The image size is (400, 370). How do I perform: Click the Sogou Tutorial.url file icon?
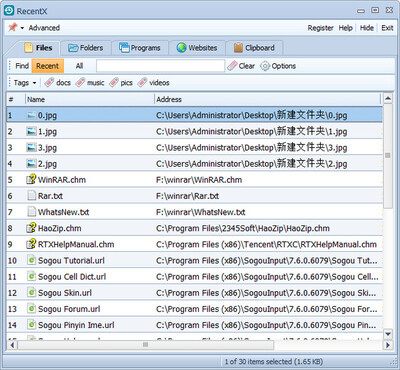click(x=31, y=260)
